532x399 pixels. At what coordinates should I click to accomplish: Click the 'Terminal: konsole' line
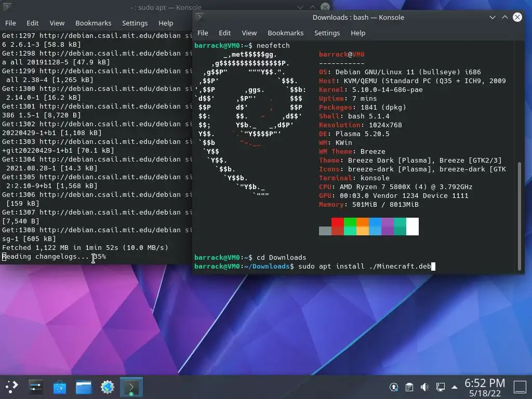point(354,178)
